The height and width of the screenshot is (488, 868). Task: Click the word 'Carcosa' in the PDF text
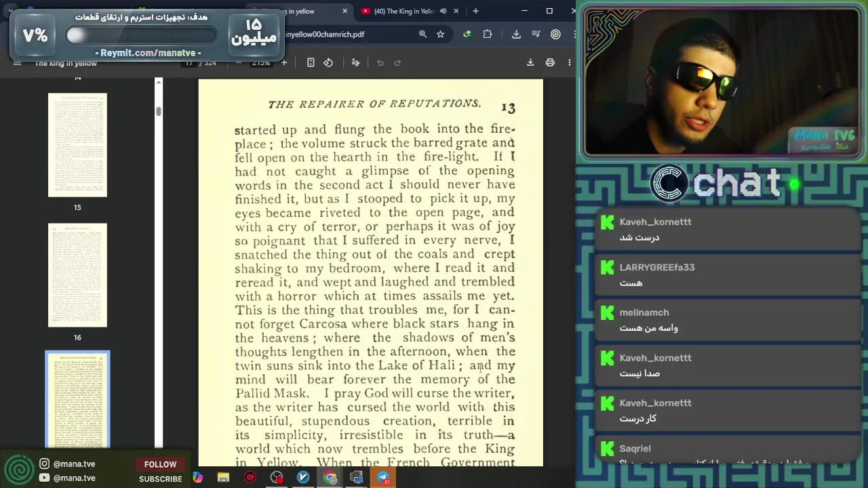coord(323,324)
